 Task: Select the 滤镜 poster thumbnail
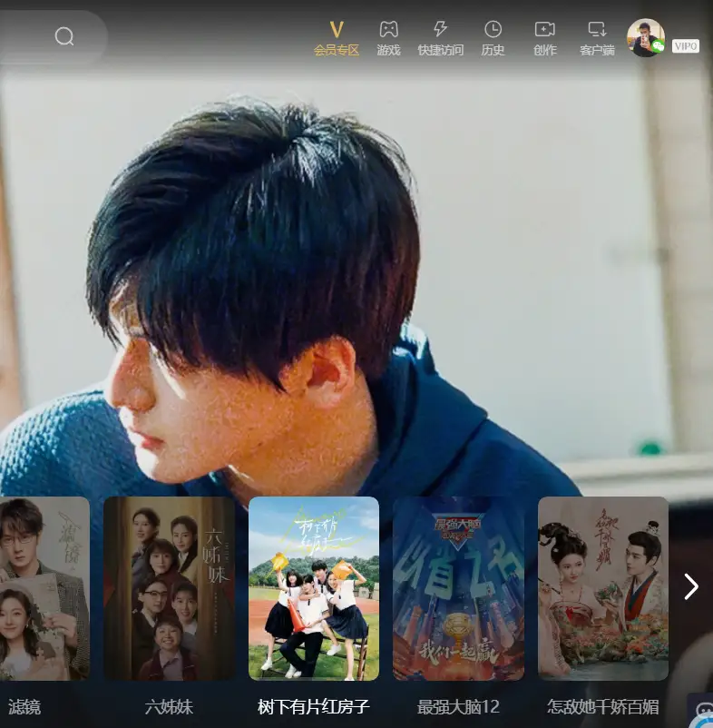pyautogui.click(x=44, y=588)
